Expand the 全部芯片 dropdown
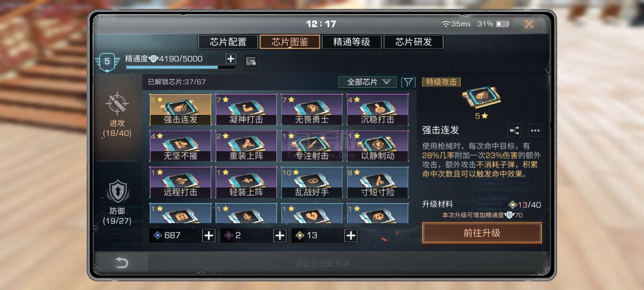The image size is (644, 290). pyautogui.click(x=367, y=82)
